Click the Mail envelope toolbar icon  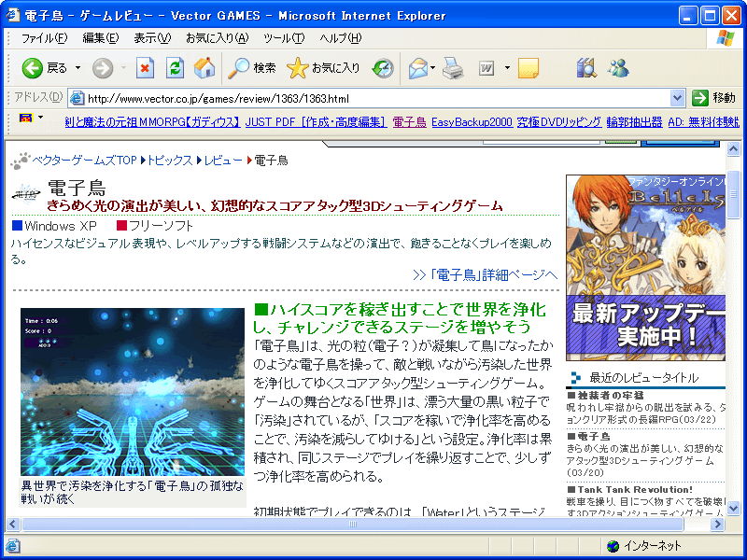click(417, 68)
